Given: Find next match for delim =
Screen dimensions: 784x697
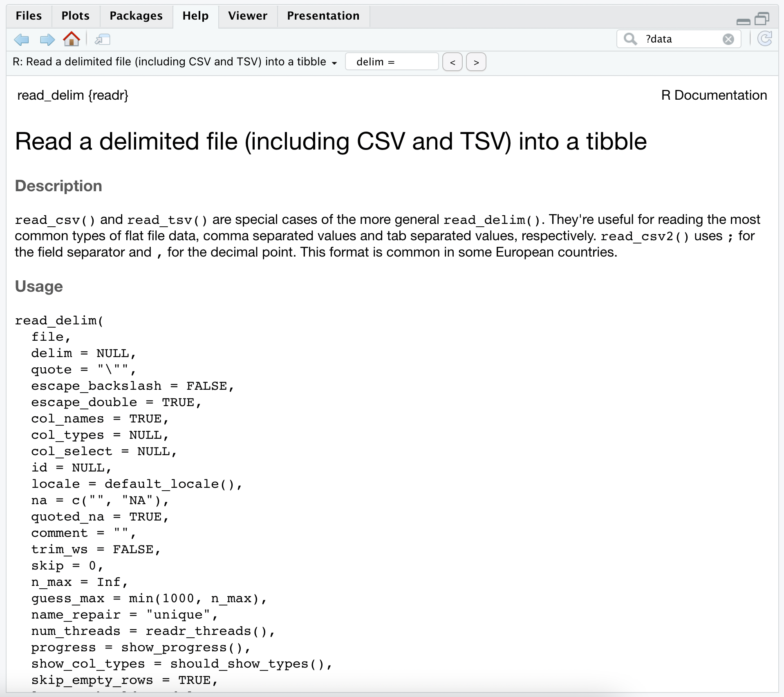Looking at the screenshot, I should pyautogui.click(x=476, y=62).
